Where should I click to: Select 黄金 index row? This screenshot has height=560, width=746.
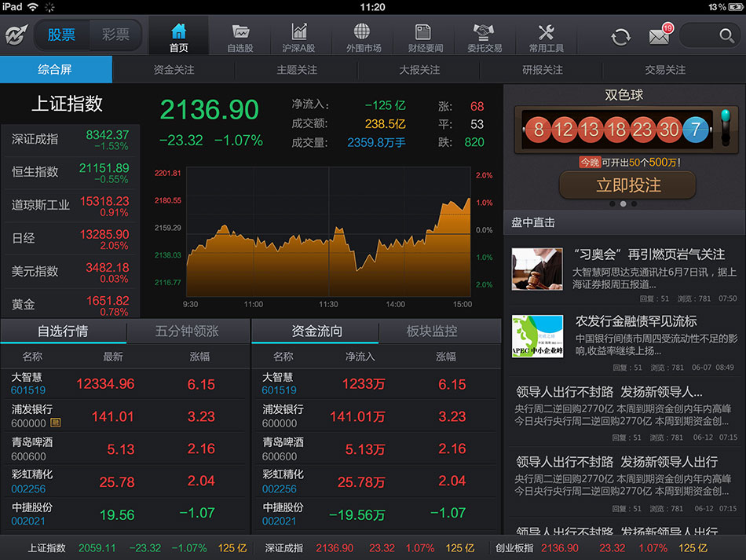(70, 305)
